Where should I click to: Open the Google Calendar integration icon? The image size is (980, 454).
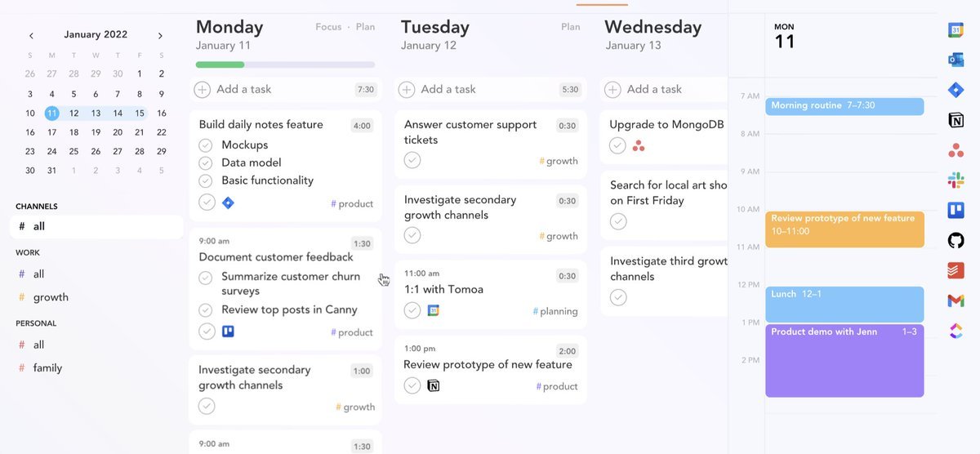(x=955, y=29)
